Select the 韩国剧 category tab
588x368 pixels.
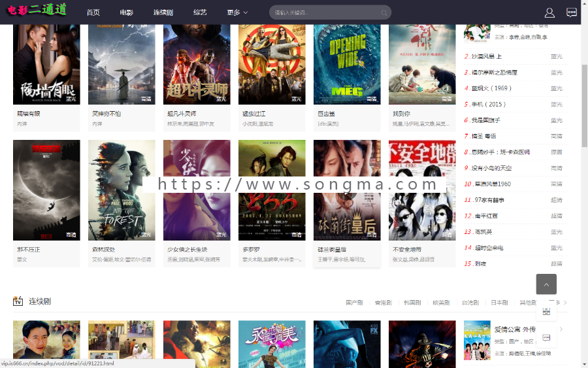412,303
